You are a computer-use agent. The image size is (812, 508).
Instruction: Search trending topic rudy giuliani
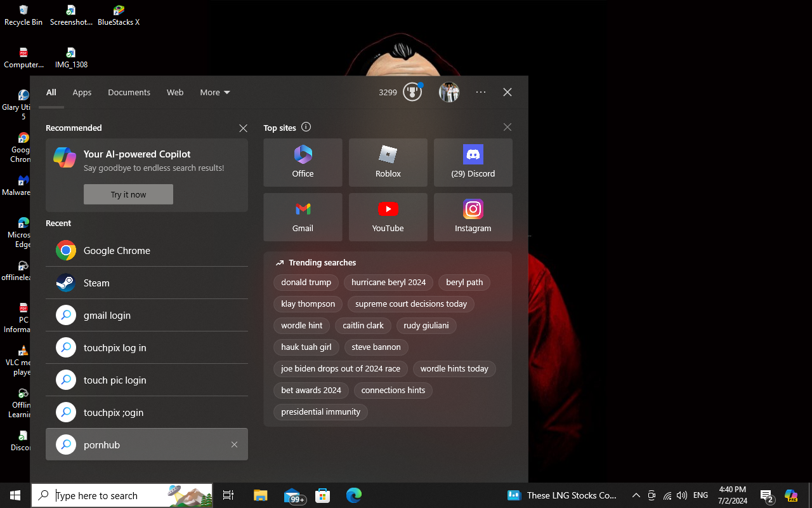(426, 326)
